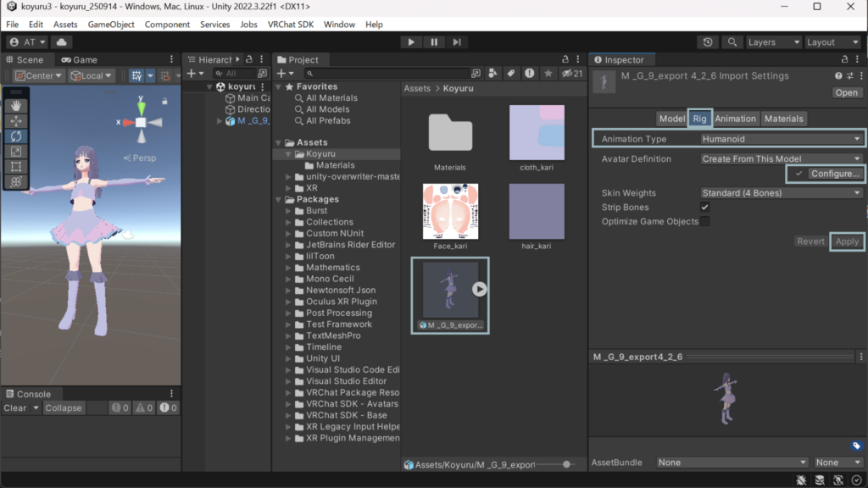This screenshot has height=488, width=868.
Task: Toggle the Strip Bones checkbox
Action: point(704,208)
